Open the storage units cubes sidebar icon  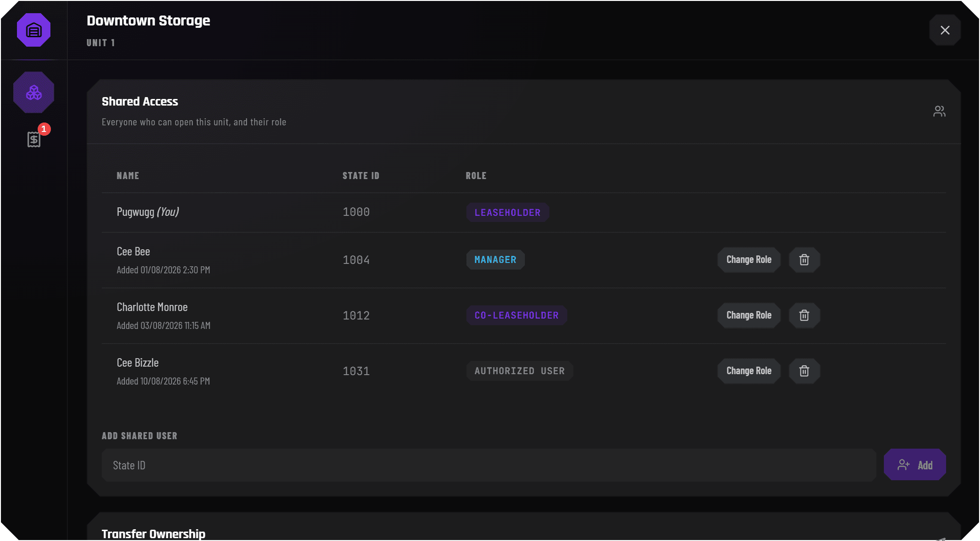click(x=33, y=92)
